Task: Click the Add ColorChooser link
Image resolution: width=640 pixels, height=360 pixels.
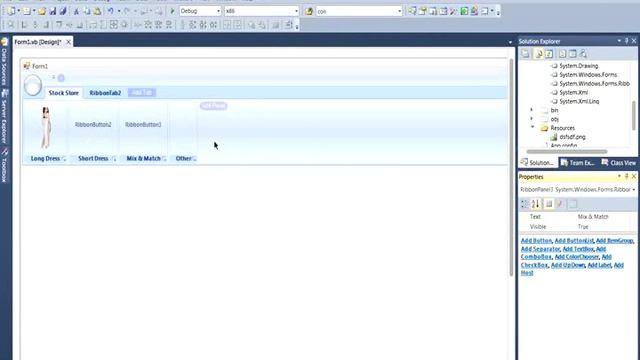Action: pyautogui.click(x=576, y=257)
